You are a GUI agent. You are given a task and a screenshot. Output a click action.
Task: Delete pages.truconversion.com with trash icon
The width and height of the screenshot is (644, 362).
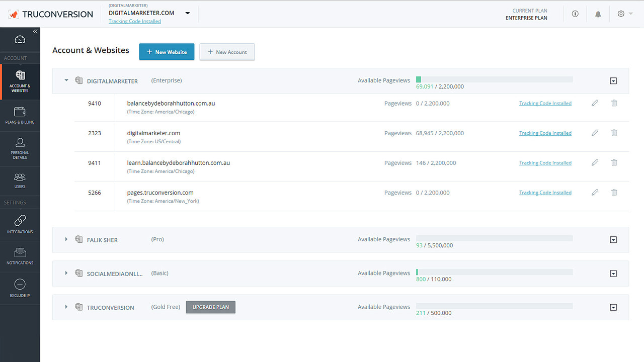pos(614,192)
